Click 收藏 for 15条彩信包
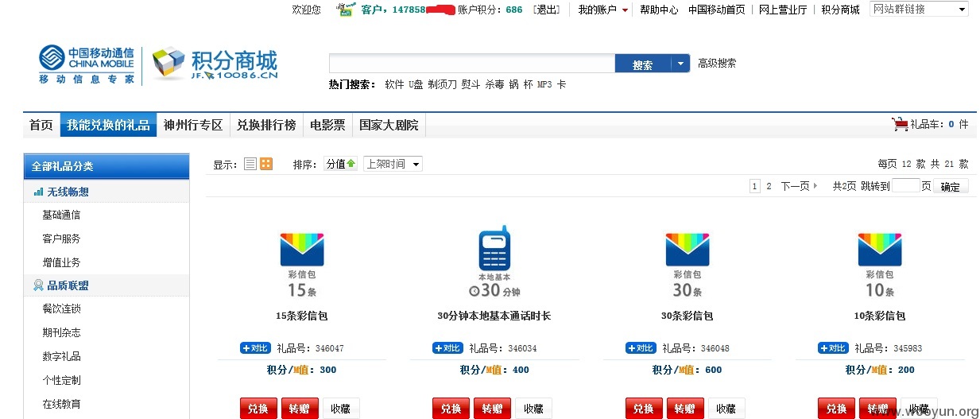 pyautogui.click(x=341, y=409)
